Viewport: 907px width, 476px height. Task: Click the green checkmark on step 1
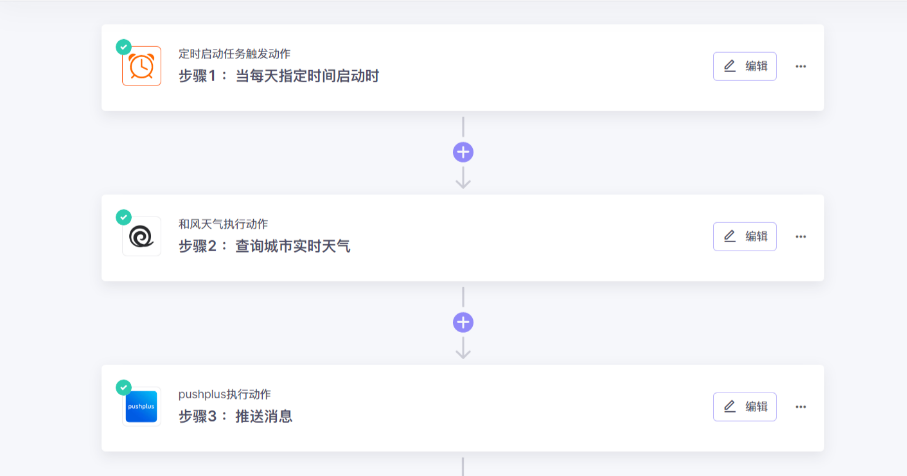click(x=123, y=47)
